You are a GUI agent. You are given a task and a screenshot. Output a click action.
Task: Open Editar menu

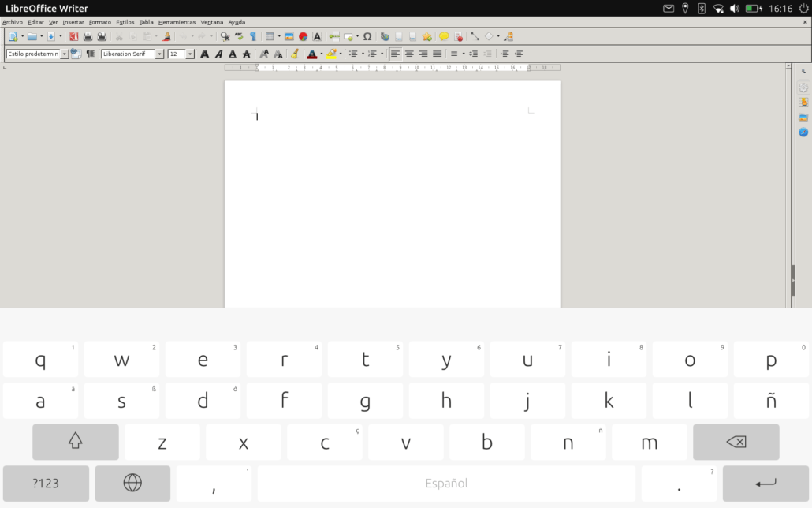[x=35, y=22]
